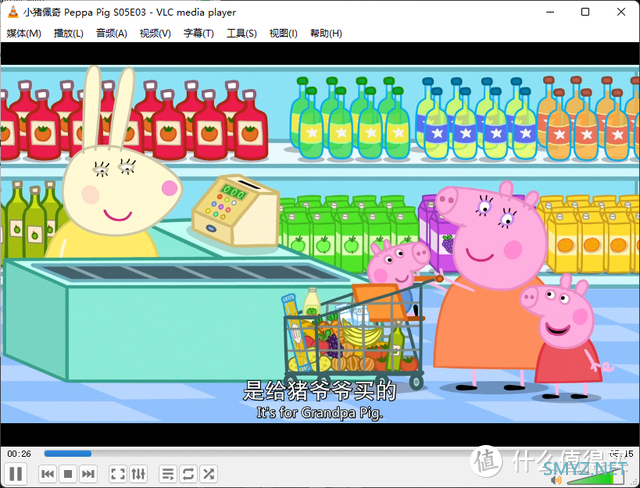
Task: Show the playlist panel
Action: 168,474
